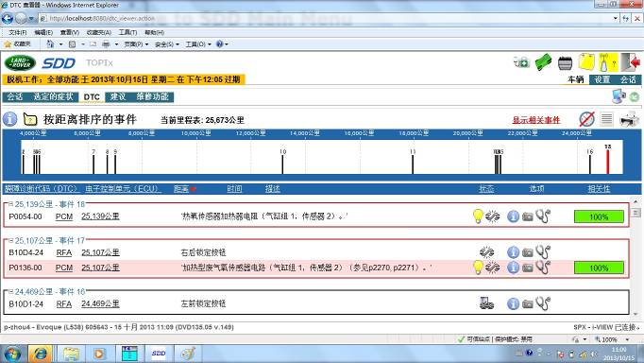644x363 pixels.
Task: Open the info icon for P0054-00
Action: click(x=513, y=216)
